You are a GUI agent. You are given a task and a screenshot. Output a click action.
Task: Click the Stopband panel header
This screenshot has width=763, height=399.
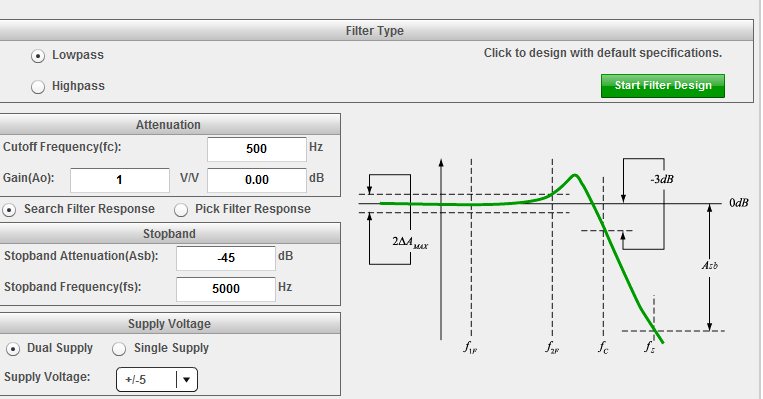(x=168, y=234)
